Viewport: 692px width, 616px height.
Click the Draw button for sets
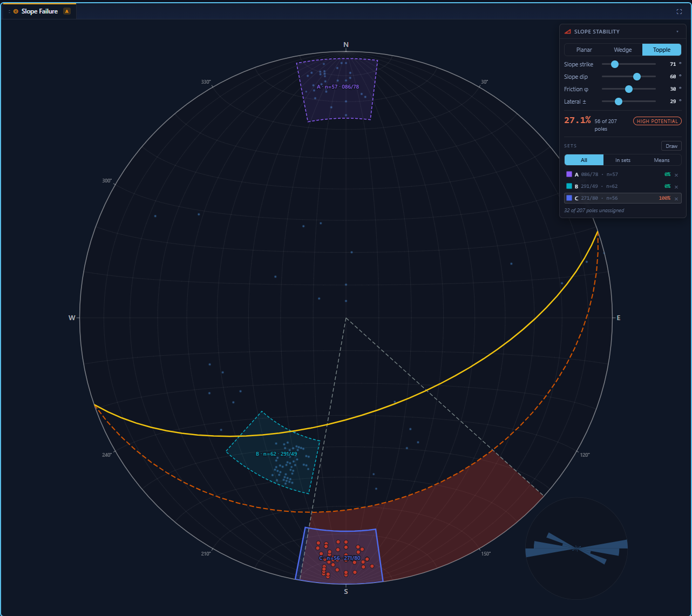[x=671, y=146]
